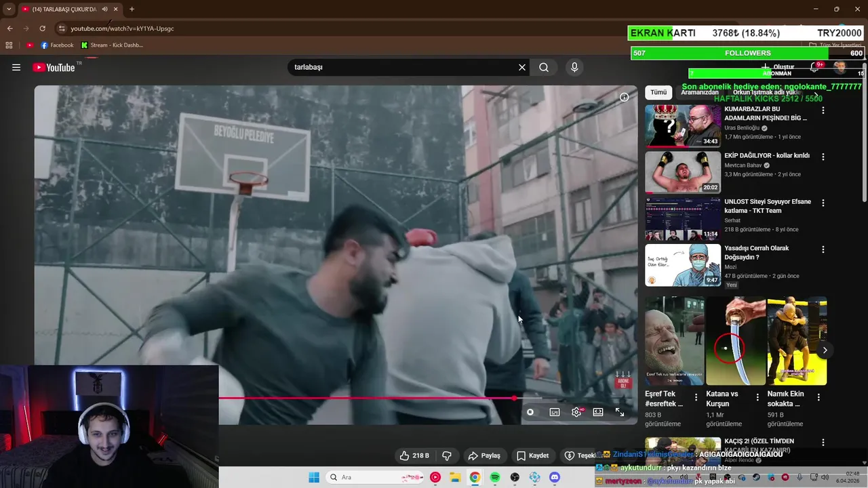Open Uras Benlioğlu channel name
Viewport: 868px width, 488px height.
(743, 128)
